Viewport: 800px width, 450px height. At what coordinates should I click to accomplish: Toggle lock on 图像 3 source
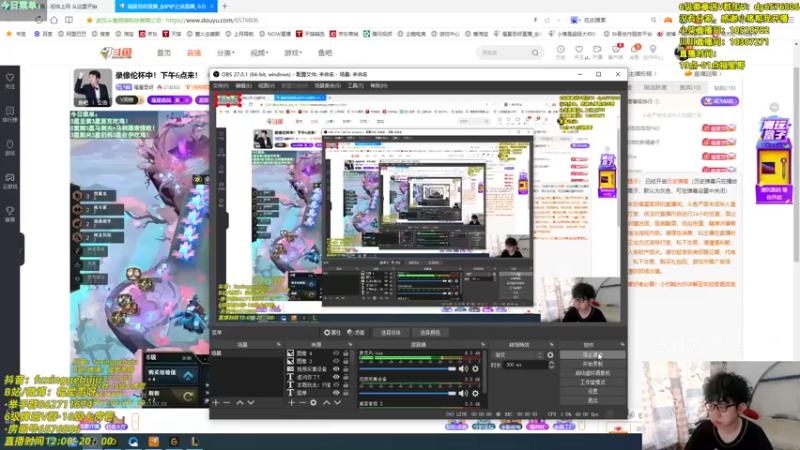(x=345, y=361)
